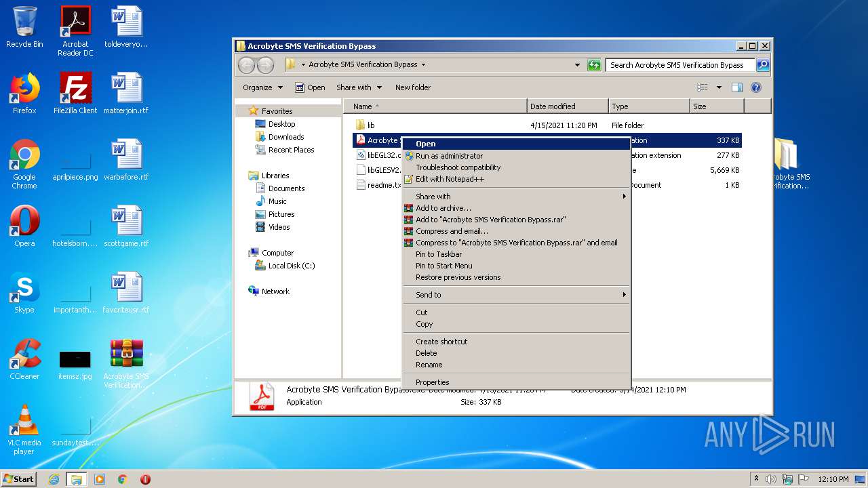Choose Pin to Taskbar
The image size is (868, 488).
(516, 254)
